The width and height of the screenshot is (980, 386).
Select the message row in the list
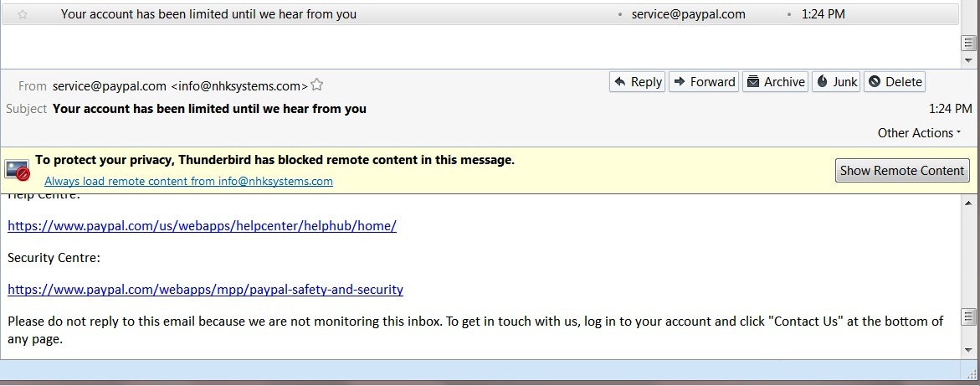[335, 14]
